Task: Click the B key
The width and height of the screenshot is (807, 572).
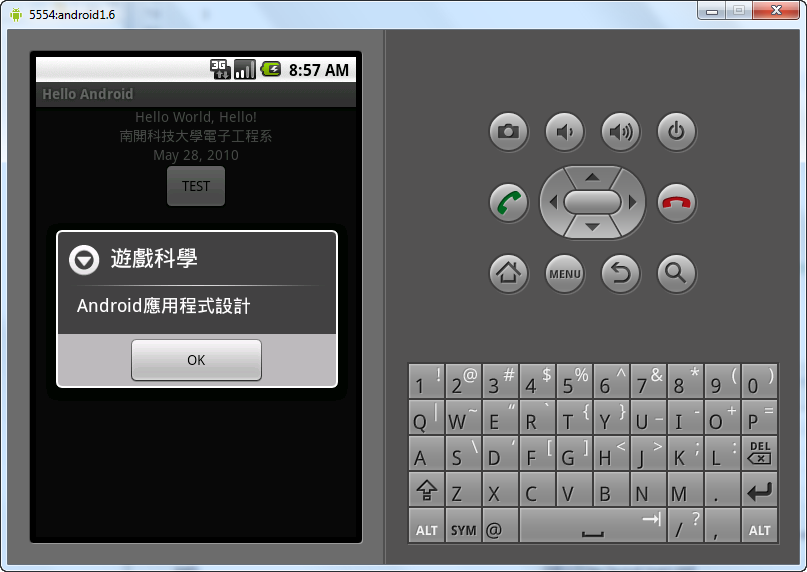Action: (x=611, y=490)
